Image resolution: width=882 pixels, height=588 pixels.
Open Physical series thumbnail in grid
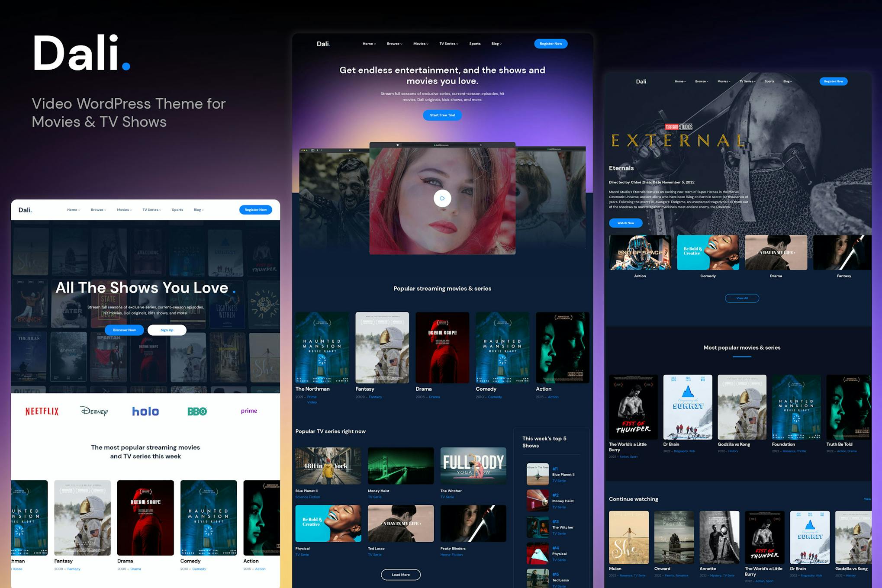click(328, 524)
